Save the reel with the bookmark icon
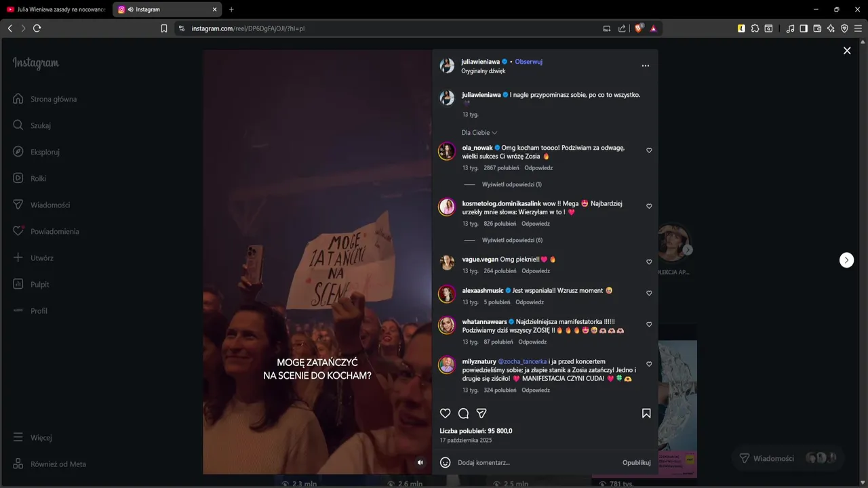The width and height of the screenshot is (868, 488). pyautogui.click(x=646, y=413)
